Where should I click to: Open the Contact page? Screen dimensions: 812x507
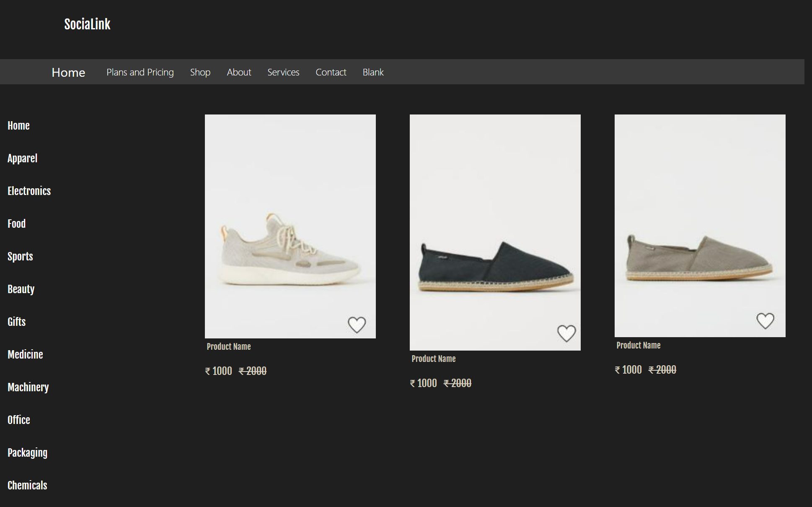point(331,72)
